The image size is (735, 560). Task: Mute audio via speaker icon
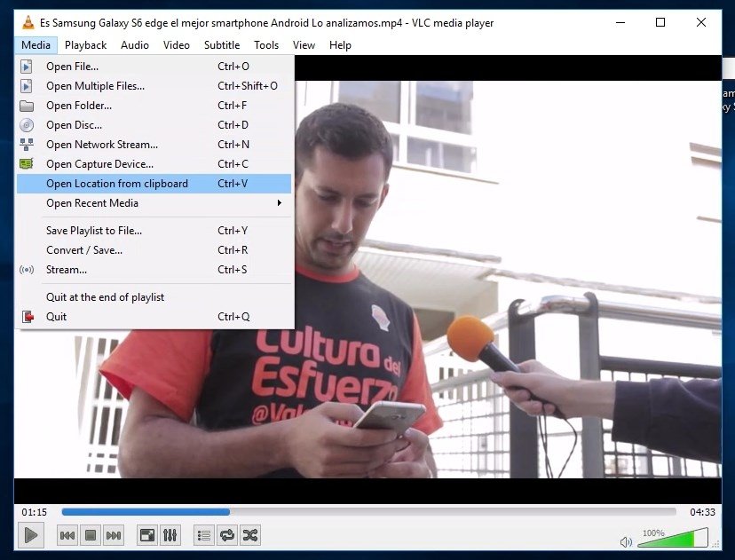[x=626, y=542]
